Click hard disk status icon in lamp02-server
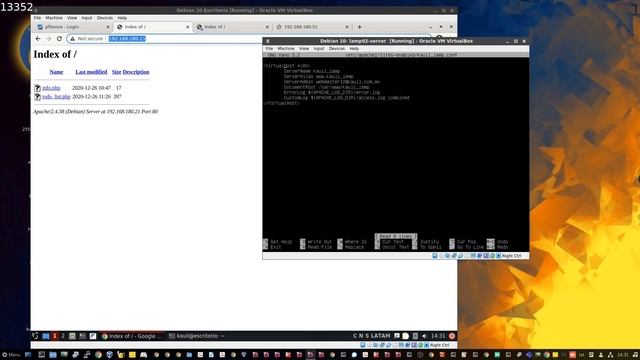 pos(435,256)
